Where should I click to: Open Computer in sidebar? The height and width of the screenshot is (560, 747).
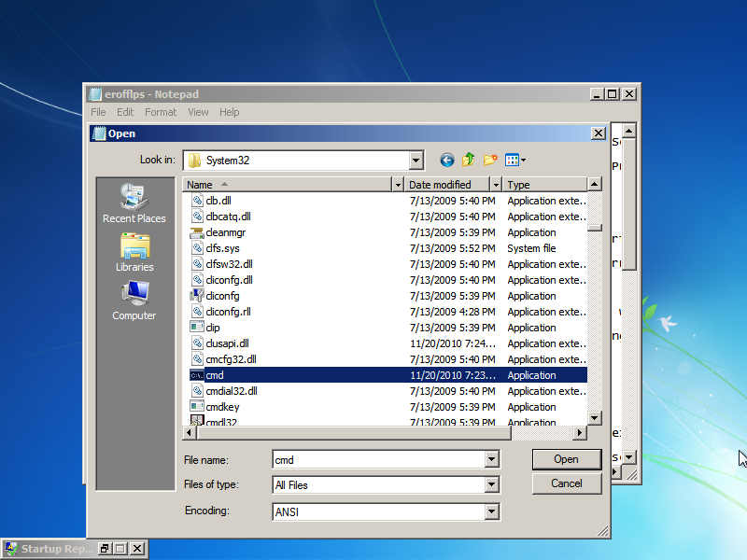coord(134,301)
